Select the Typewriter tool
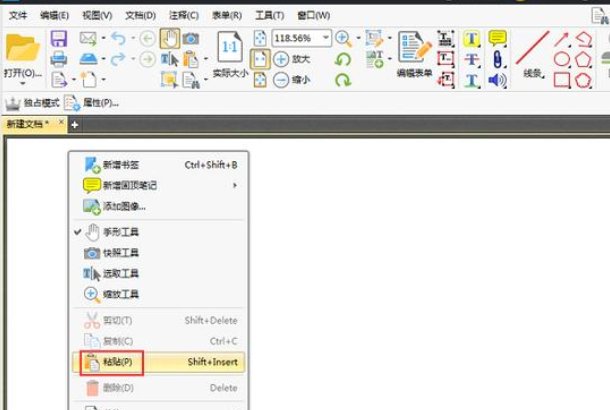 [445, 39]
